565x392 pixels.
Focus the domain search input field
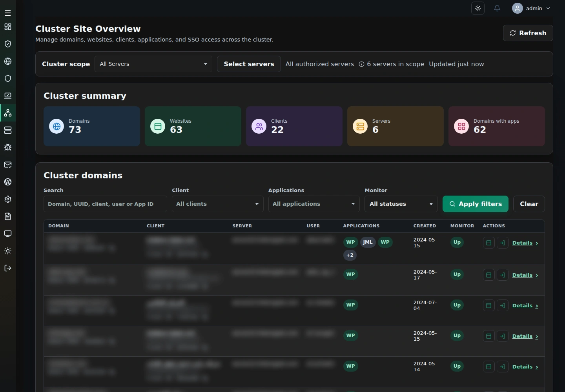[x=105, y=204]
